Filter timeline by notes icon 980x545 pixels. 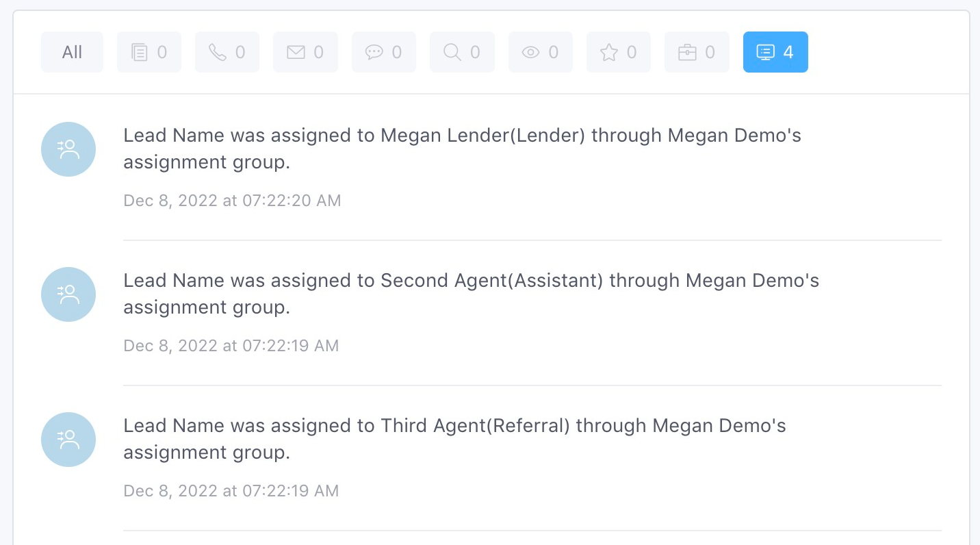pyautogui.click(x=149, y=52)
